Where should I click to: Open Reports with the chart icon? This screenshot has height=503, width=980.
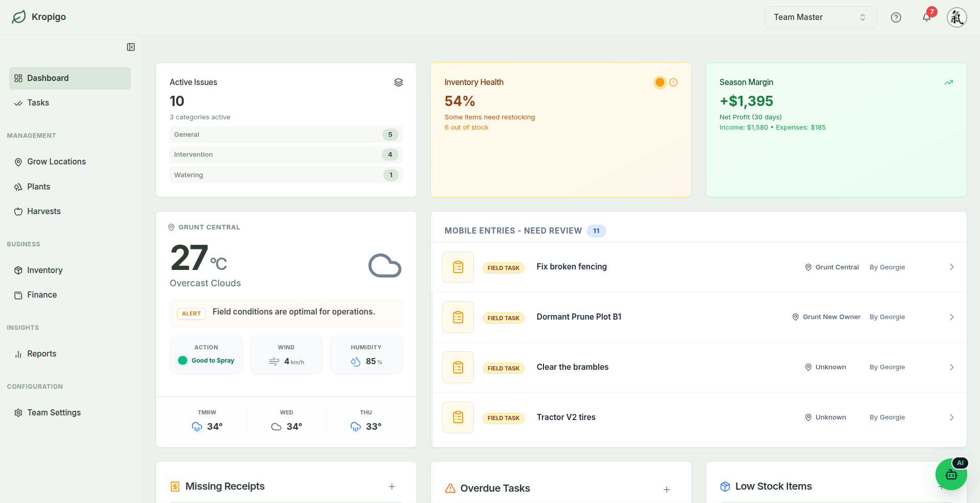18,353
